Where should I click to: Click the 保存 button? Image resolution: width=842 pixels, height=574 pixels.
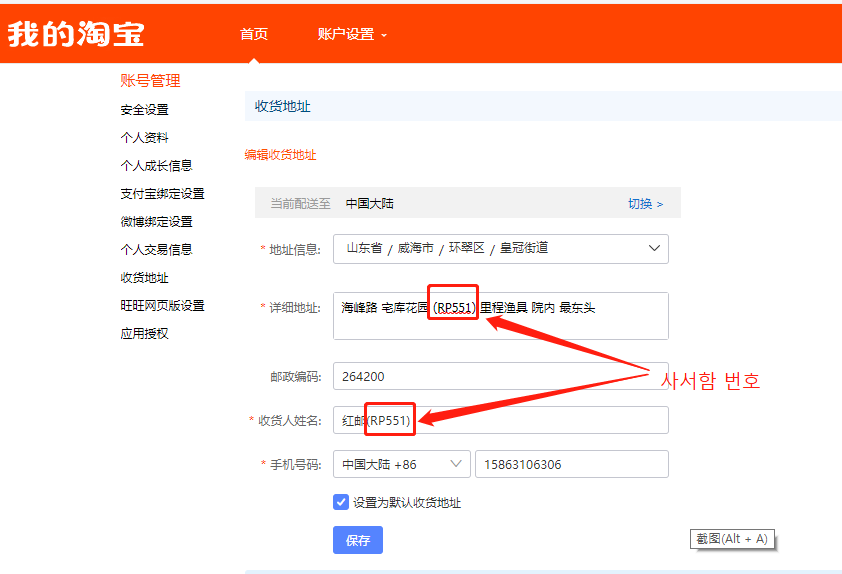[357, 540]
